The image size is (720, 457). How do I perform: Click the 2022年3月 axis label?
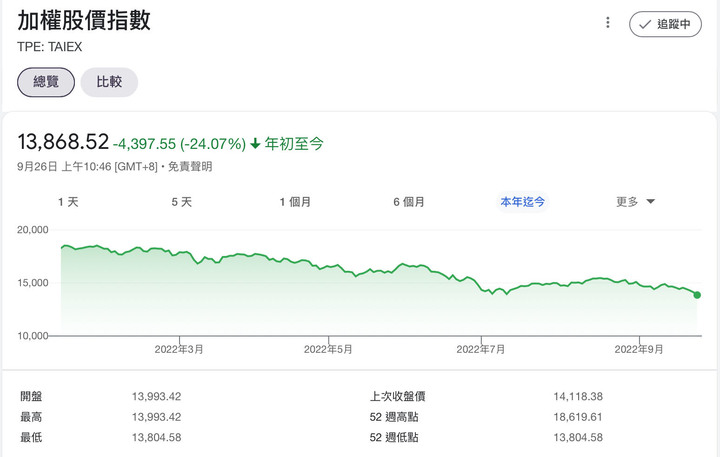pos(179,349)
